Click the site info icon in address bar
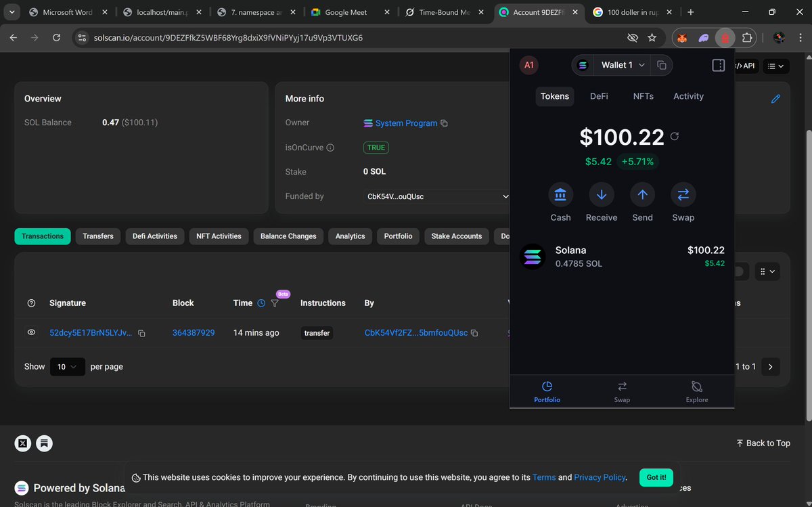The height and width of the screenshot is (507, 812). click(83, 38)
